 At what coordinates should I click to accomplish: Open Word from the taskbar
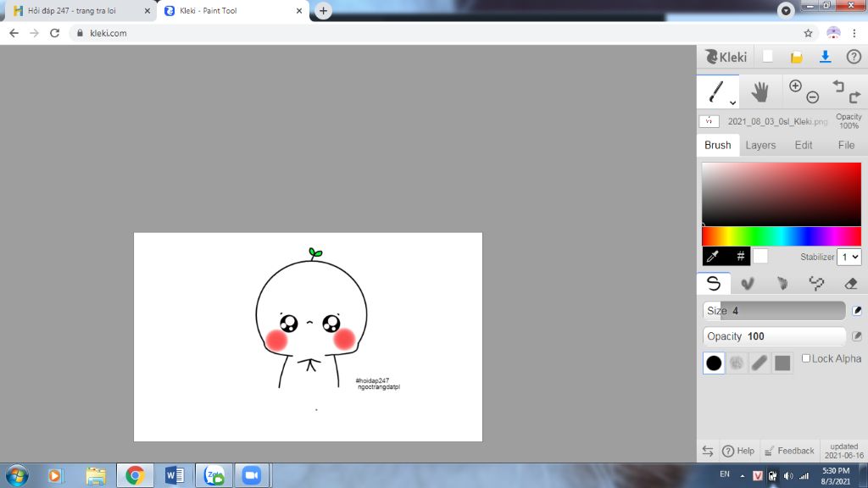click(175, 475)
